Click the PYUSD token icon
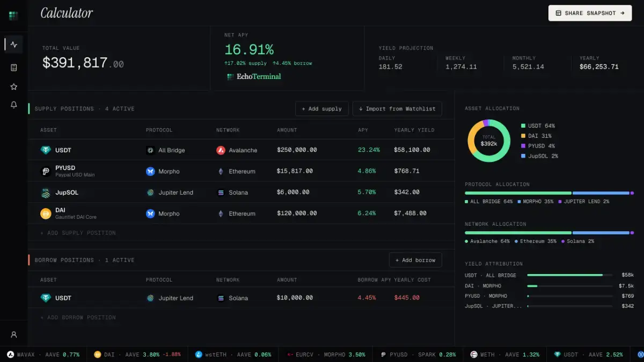The image size is (644, 362). 46,172
